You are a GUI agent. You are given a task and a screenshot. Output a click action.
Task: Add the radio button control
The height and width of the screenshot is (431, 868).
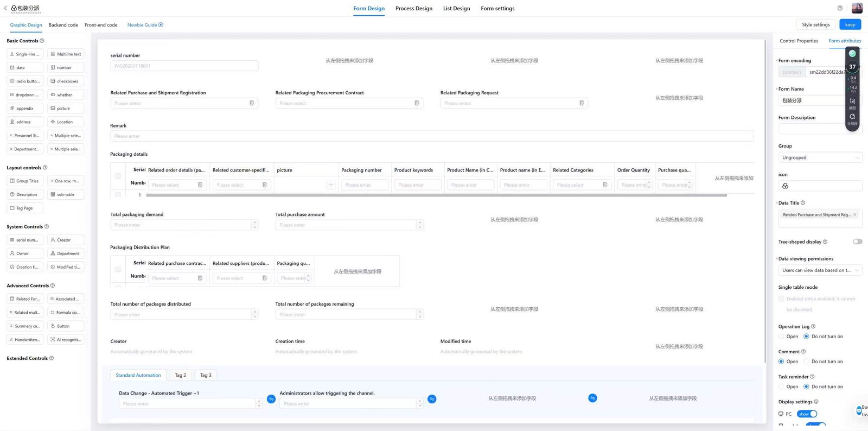(x=25, y=81)
